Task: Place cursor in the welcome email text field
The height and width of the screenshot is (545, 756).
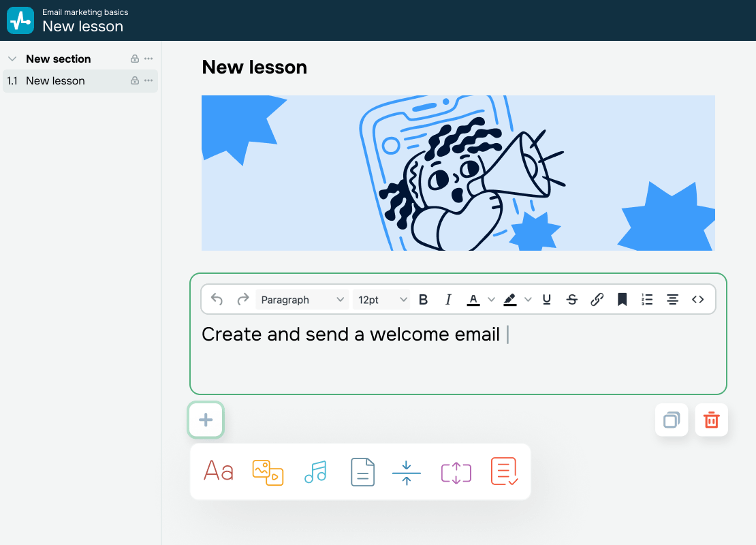Action: point(409,334)
